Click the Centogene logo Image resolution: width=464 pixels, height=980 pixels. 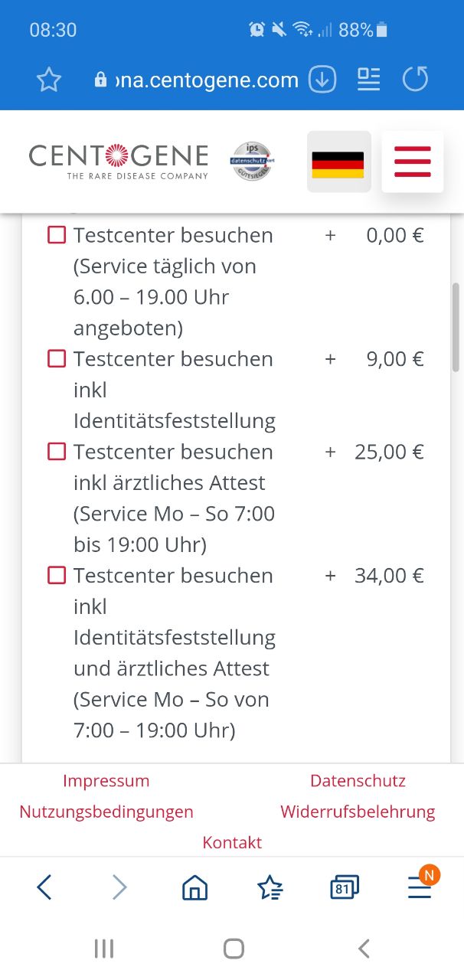click(x=119, y=162)
